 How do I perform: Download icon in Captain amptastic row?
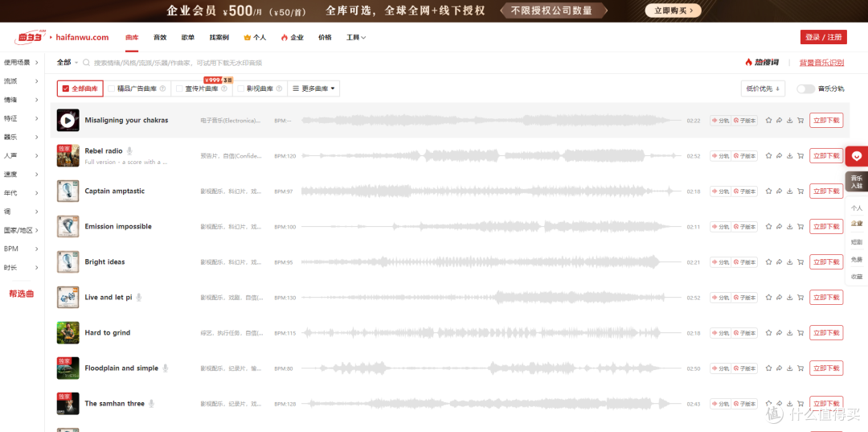[x=789, y=191]
